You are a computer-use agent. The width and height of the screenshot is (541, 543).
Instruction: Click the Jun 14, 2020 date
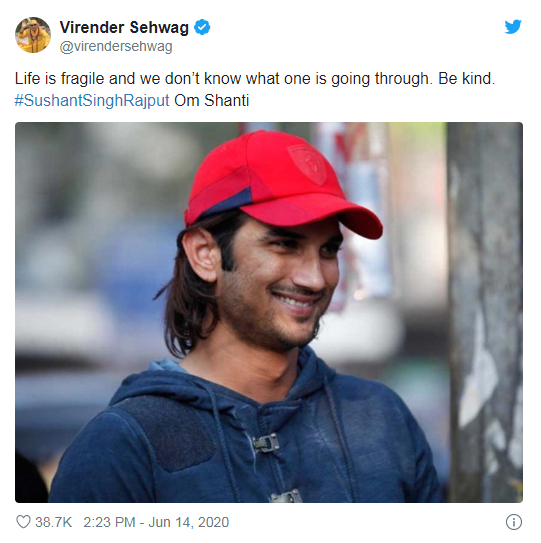tap(189, 522)
